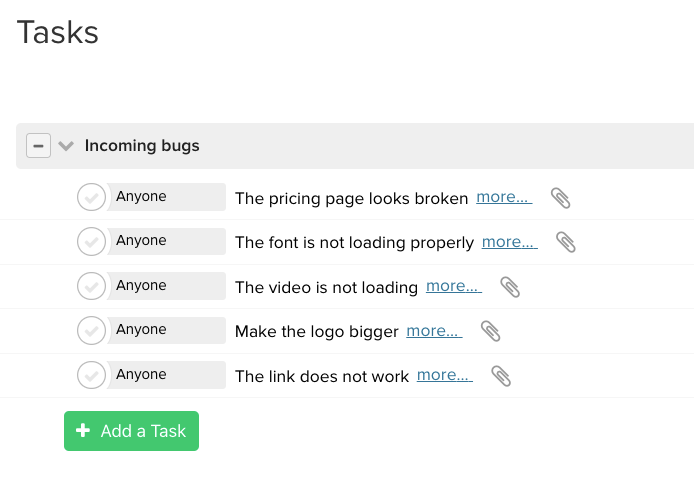This screenshot has width=694, height=499.
Task: Open attachment paperclip for font loading task
Action: pos(566,242)
